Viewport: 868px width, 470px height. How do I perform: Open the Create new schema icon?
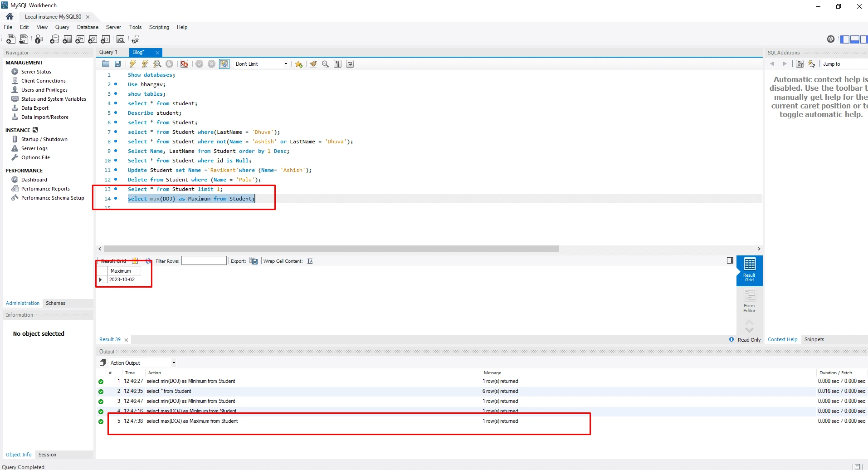coord(54,39)
